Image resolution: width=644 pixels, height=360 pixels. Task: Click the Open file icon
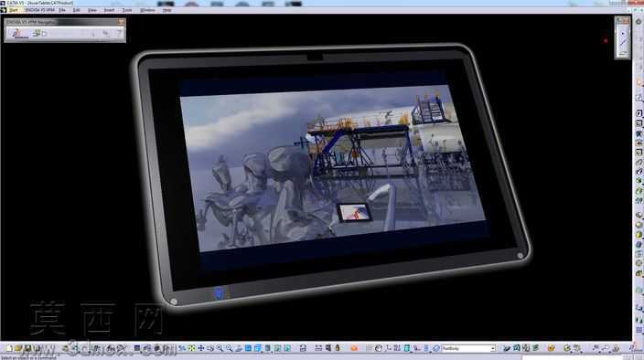[x=18, y=348]
